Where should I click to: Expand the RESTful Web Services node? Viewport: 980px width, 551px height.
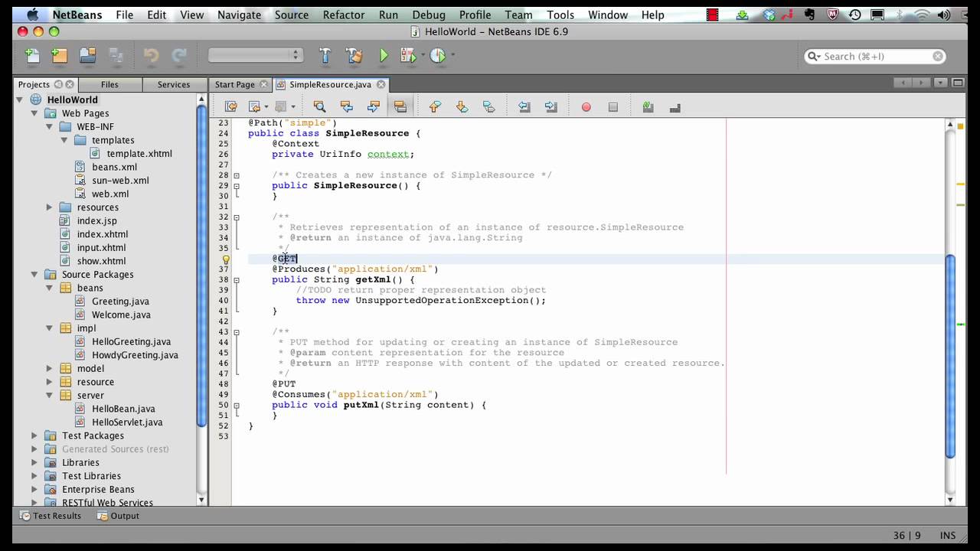coord(34,503)
